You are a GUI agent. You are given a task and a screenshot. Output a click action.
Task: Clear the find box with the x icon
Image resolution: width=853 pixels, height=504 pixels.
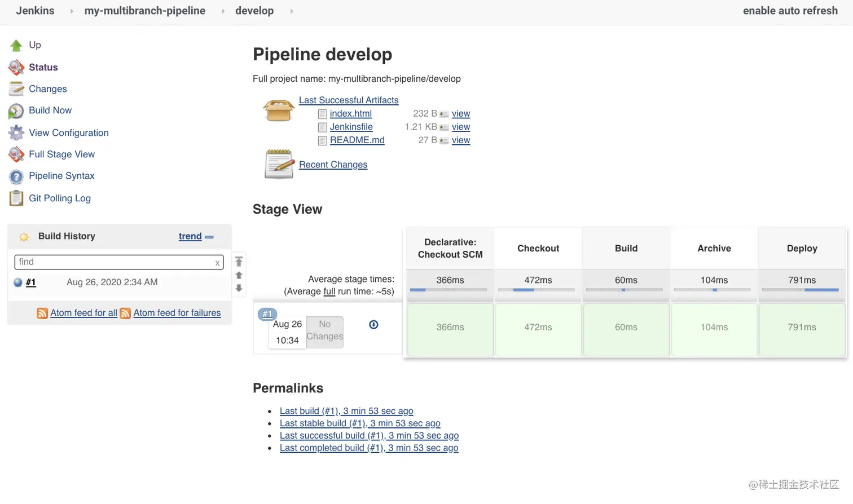click(x=217, y=263)
